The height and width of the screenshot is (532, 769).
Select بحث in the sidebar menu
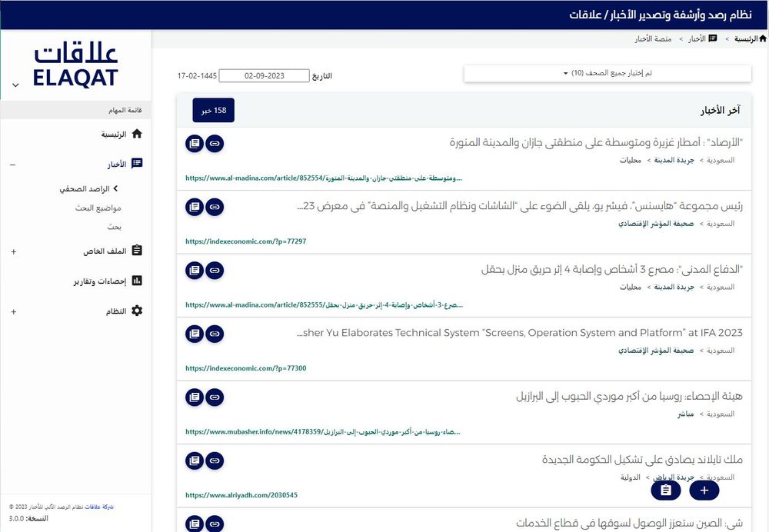pyautogui.click(x=115, y=226)
